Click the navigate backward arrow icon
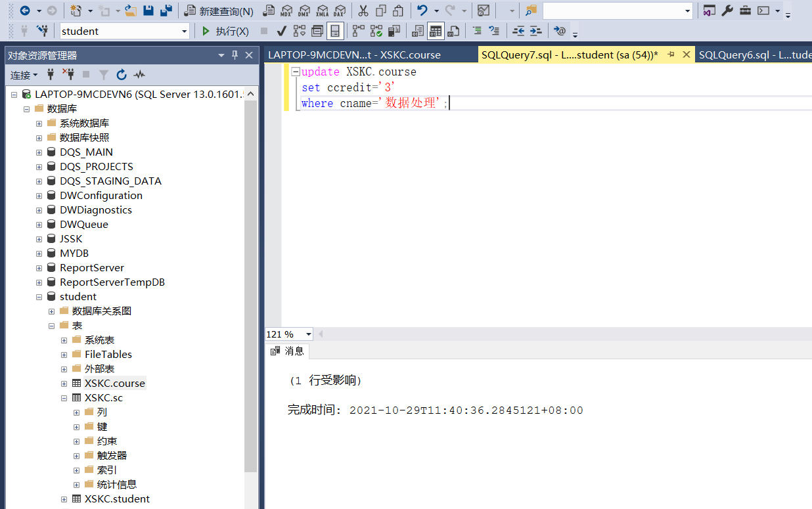812x509 pixels. [24, 11]
